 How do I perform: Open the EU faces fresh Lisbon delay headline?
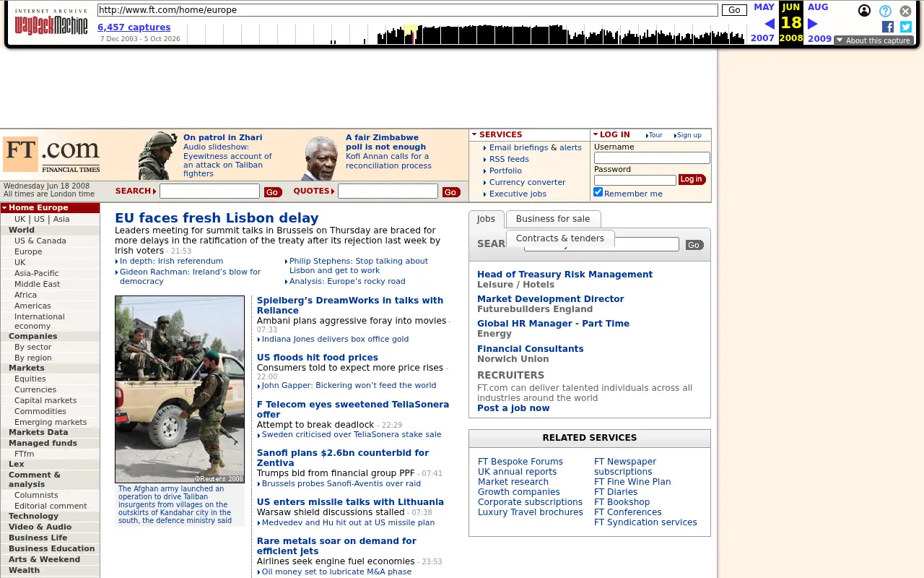[217, 217]
